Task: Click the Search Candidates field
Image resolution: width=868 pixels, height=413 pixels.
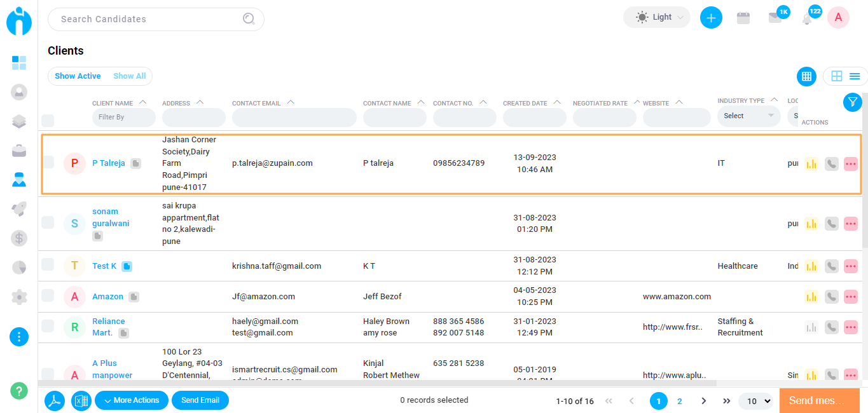Action: tap(156, 19)
